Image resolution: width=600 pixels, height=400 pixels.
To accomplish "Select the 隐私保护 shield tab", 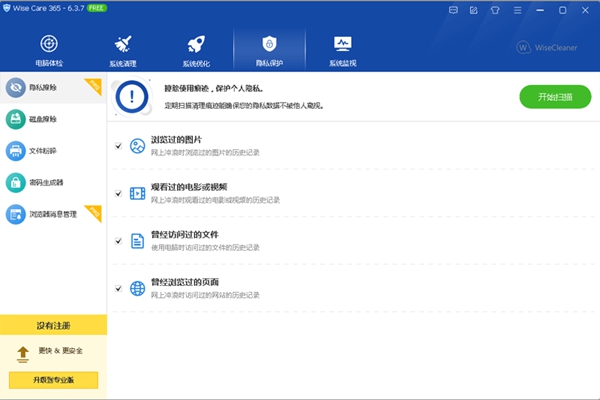I will point(269,51).
